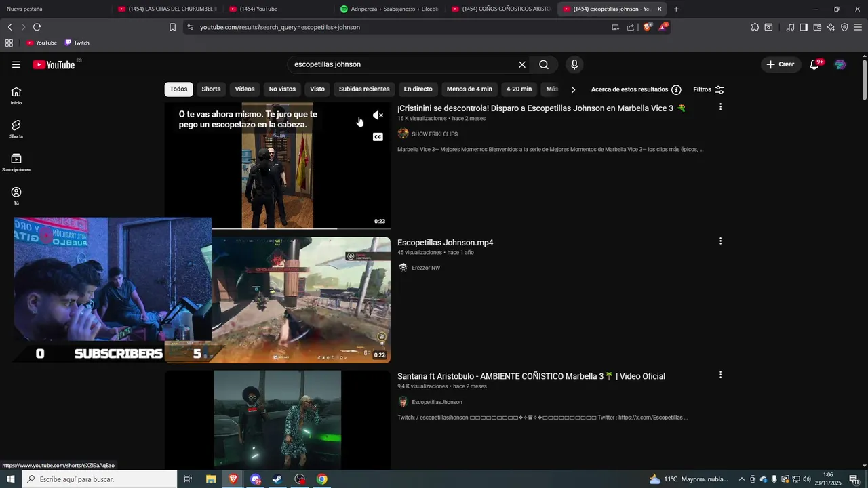Filter results by the Vídeos chip
This screenshot has height=488, width=868.
245,89
